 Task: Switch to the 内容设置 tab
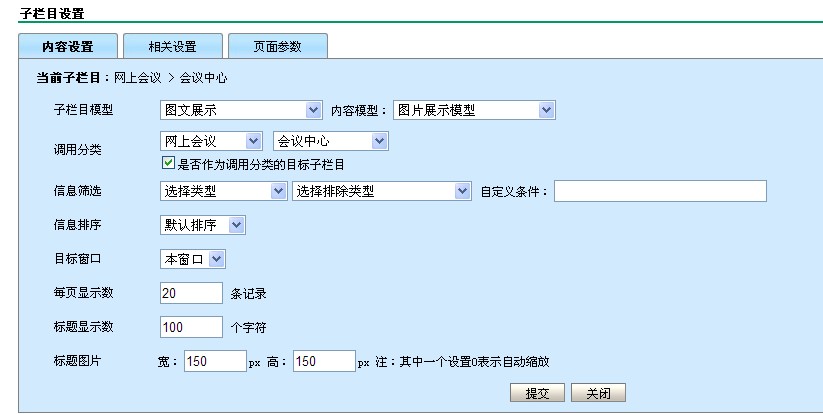pyautogui.click(x=67, y=47)
